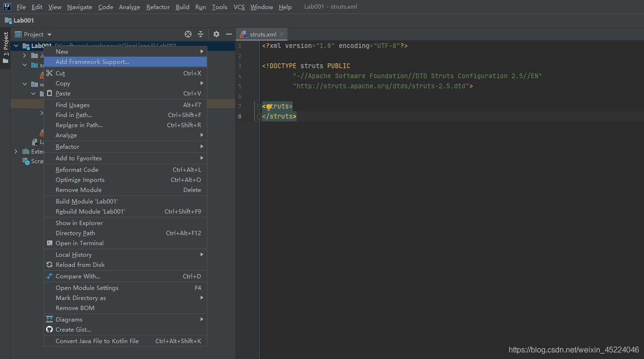644x359 pixels.
Task: Click the locate/scroll-from-source target icon
Action: pyautogui.click(x=188, y=34)
